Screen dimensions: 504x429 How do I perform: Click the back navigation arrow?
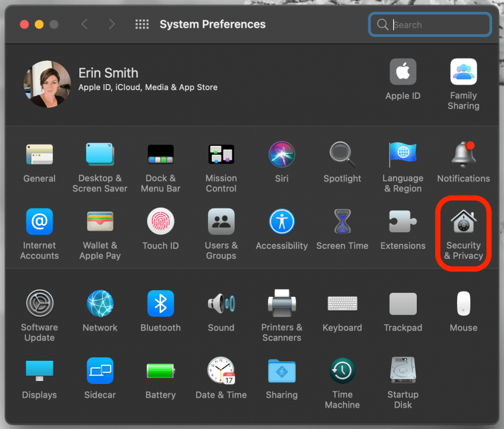point(84,24)
